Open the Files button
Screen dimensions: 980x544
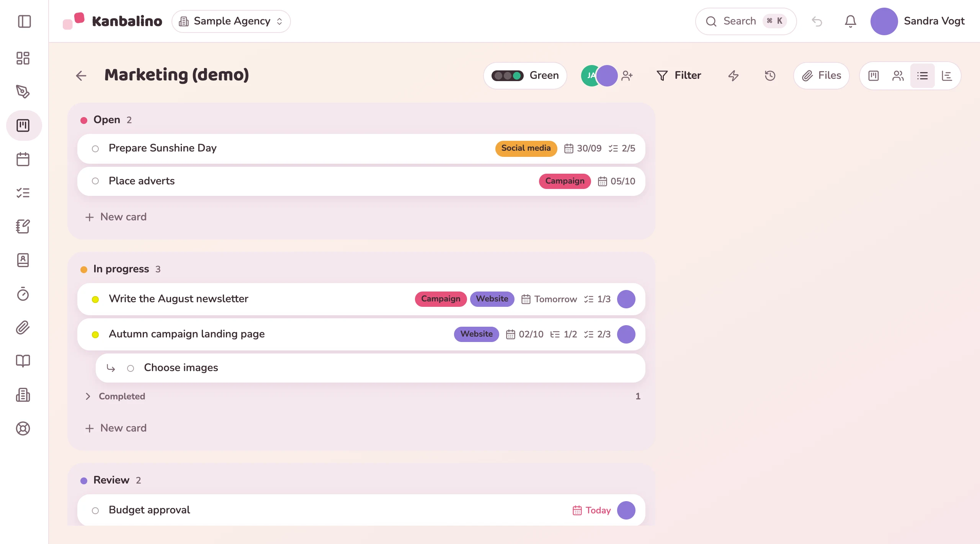tap(822, 76)
